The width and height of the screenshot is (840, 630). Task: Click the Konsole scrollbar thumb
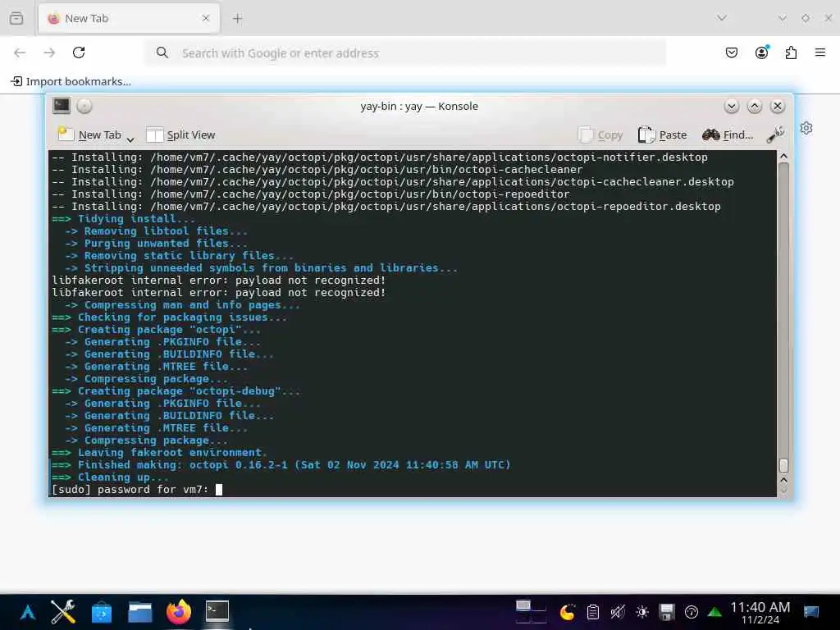[x=783, y=465]
